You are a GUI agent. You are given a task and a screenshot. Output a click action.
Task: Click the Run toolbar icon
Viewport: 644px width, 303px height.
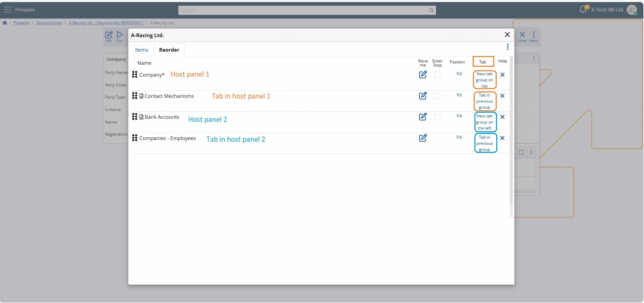(x=120, y=36)
